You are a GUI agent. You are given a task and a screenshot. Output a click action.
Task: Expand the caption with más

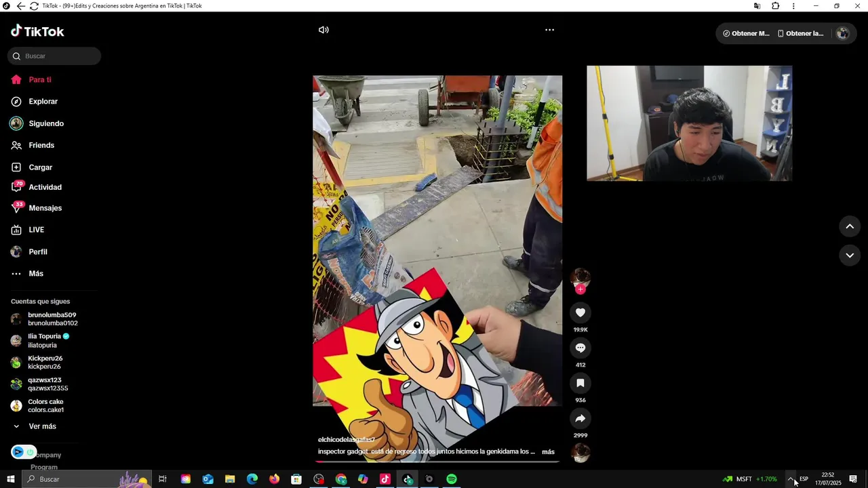tap(548, 452)
